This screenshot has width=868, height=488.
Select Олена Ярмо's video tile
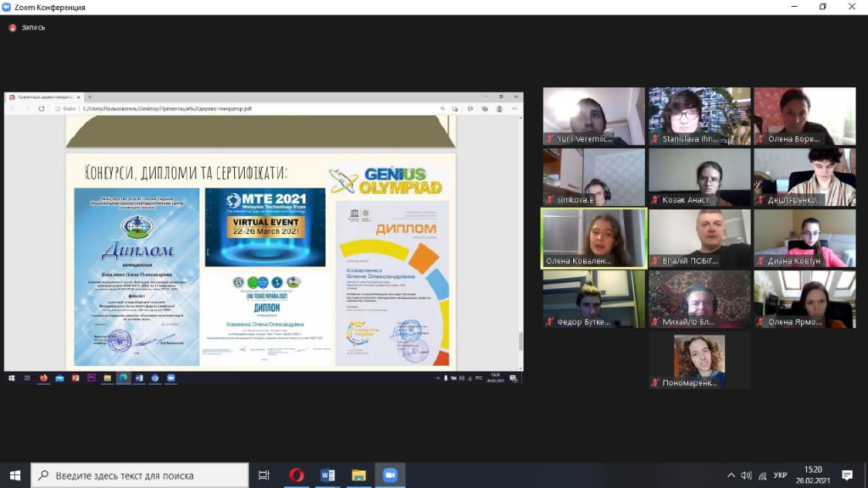805,299
